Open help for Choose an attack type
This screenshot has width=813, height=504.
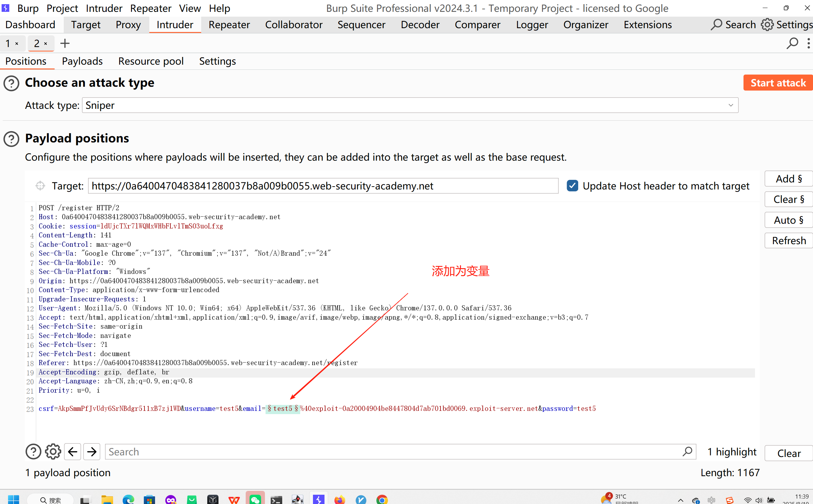(11, 83)
